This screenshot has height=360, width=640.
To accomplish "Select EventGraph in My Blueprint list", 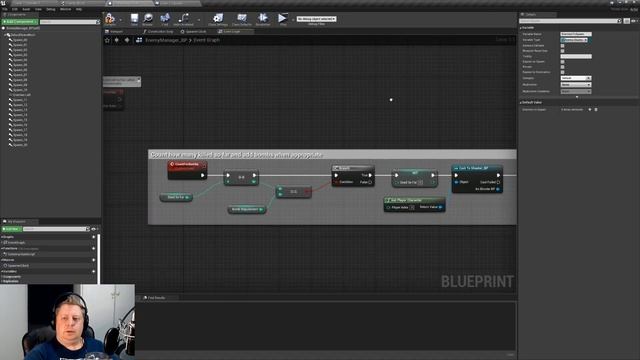I will [15, 242].
